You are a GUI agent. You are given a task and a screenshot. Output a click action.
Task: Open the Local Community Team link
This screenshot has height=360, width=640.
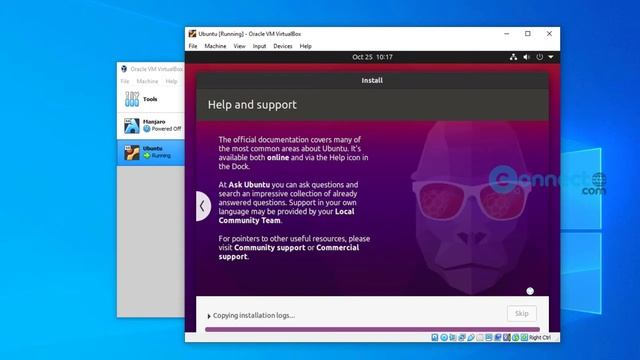[x=286, y=216]
